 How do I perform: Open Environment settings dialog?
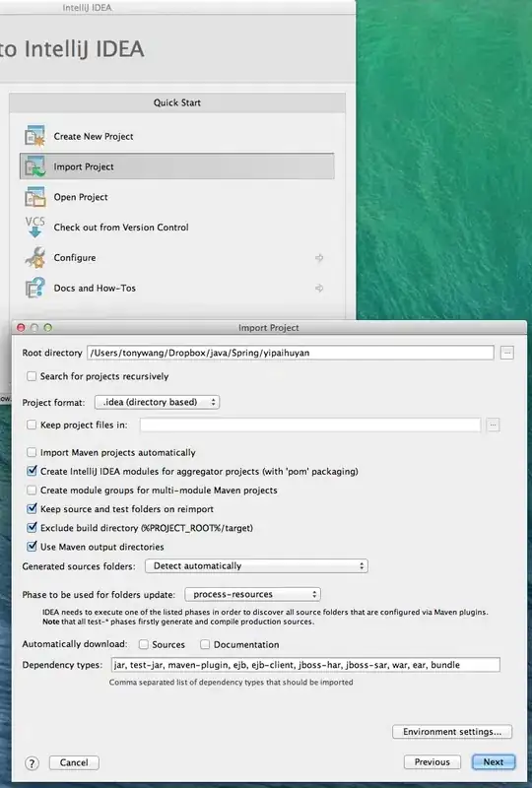tap(452, 732)
